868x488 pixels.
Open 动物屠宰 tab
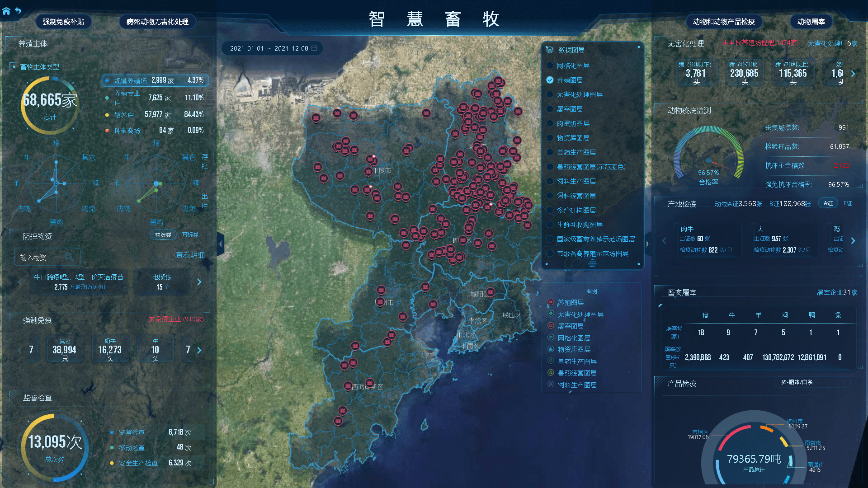[x=811, y=22]
